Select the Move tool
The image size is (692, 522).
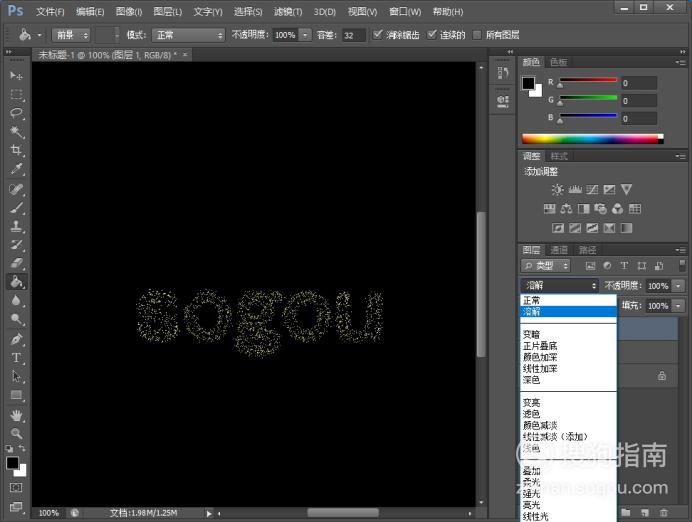coord(16,75)
